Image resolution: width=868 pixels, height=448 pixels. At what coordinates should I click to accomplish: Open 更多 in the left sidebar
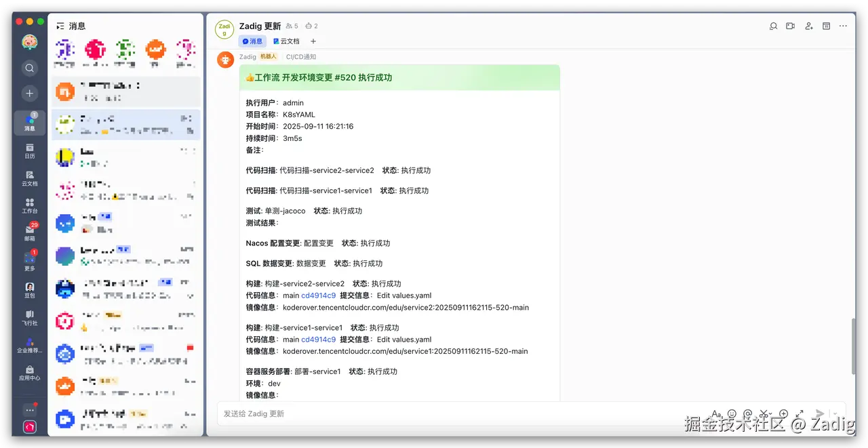coord(29,261)
